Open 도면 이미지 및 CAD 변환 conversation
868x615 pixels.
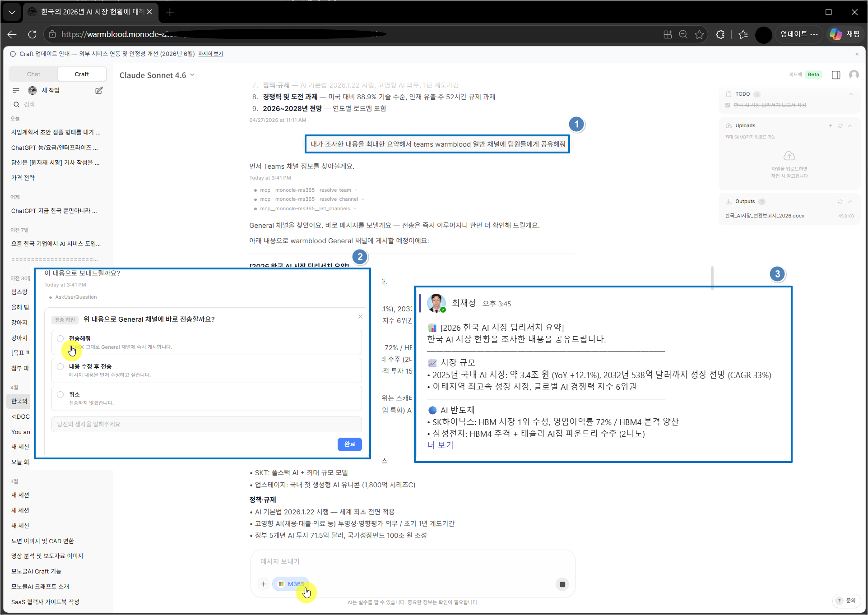click(43, 541)
